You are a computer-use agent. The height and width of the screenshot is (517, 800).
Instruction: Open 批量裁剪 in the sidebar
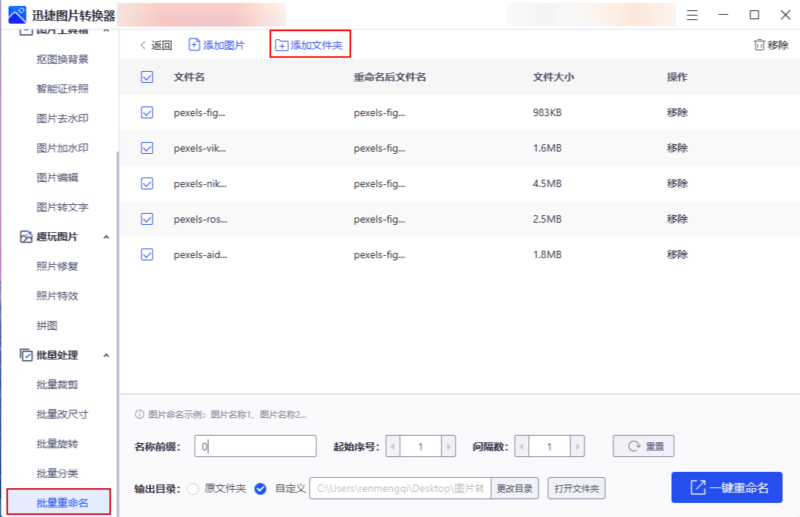pyautogui.click(x=57, y=385)
